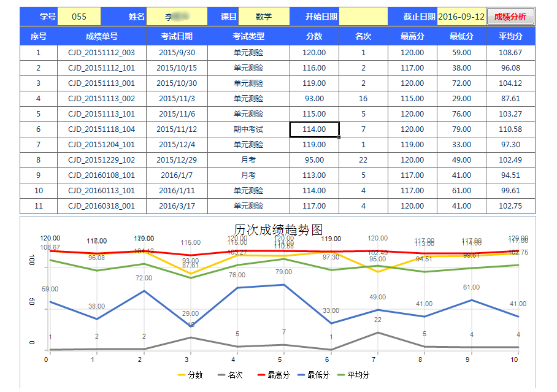Click exam date 2015/9/30

pos(177,53)
